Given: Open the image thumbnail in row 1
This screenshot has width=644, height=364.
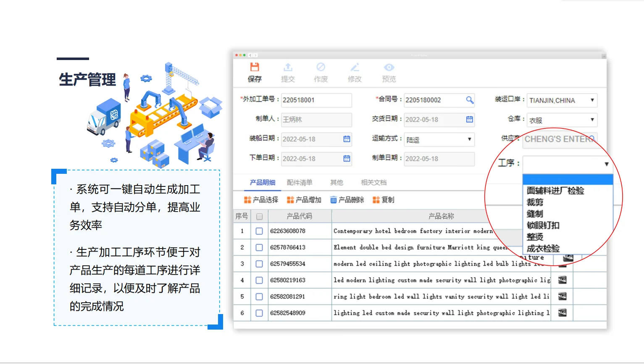Looking at the screenshot, I should 562,231.
